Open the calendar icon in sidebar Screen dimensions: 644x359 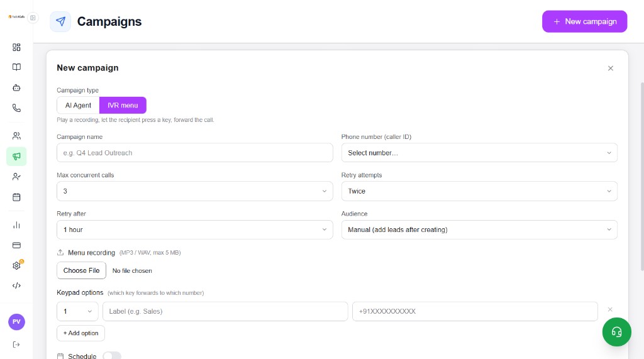(x=16, y=197)
